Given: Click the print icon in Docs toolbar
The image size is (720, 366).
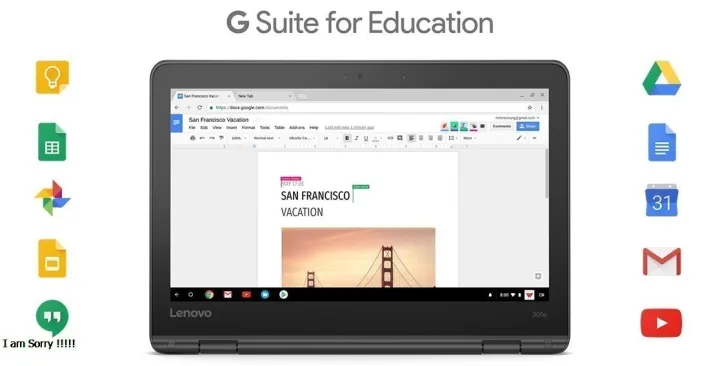Looking at the screenshot, I should [192, 138].
